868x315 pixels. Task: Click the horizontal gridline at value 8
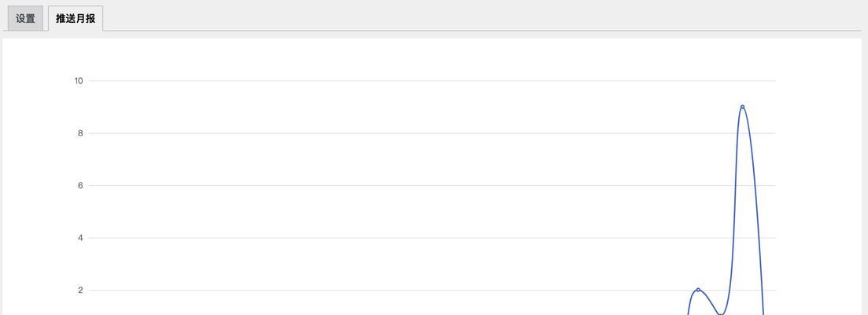(x=432, y=133)
